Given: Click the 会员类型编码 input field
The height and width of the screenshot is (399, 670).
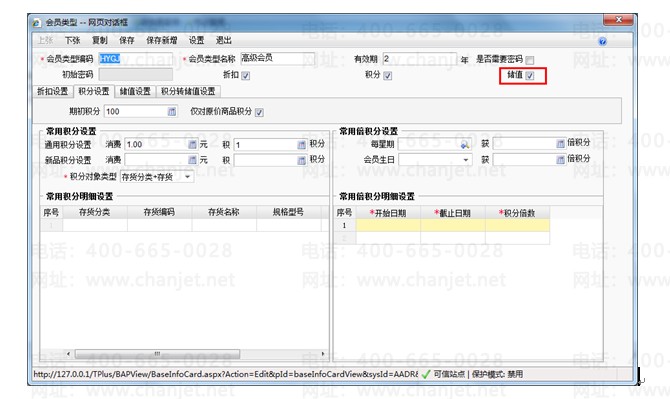Looking at the screenshot, I should click(x=135, y=59).
